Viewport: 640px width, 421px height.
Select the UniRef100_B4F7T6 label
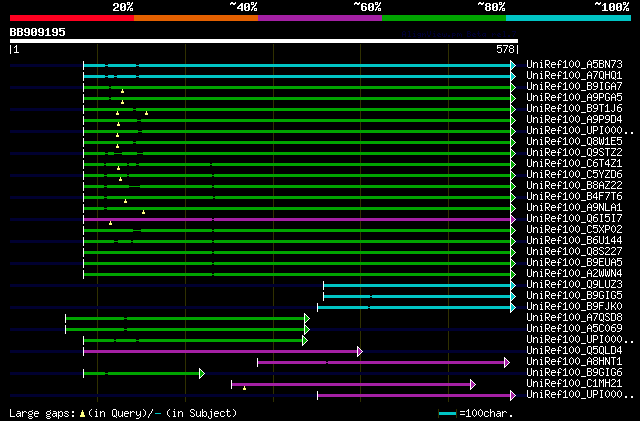point(574,197)
